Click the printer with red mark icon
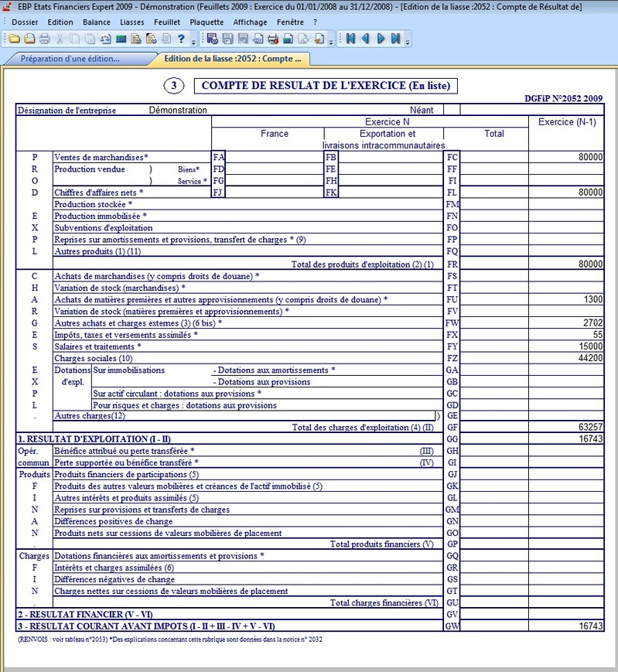Viewport: 618px width, 672px height. point(273,39)
